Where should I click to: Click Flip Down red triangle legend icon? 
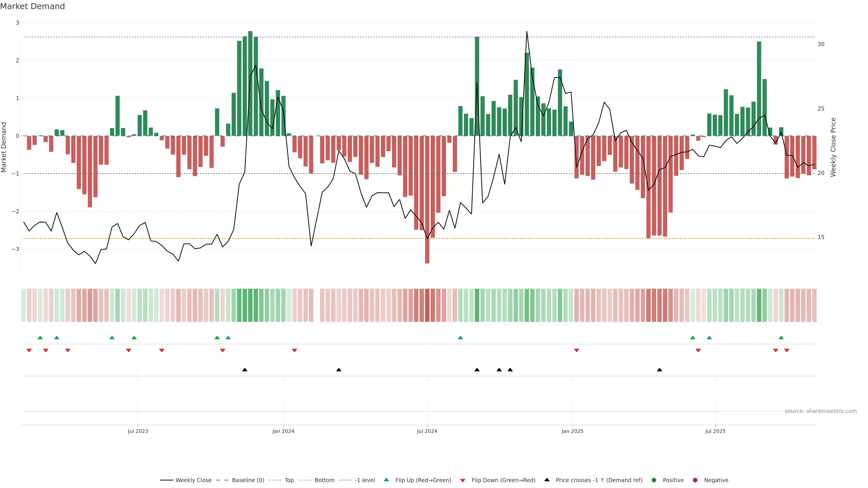pos(463,481)
